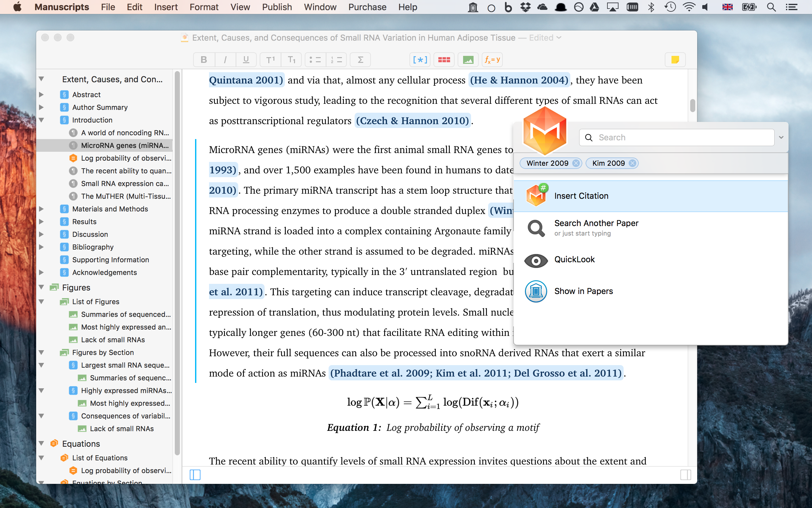Remove the Winter 2009 citation tag

pos(576,163)
